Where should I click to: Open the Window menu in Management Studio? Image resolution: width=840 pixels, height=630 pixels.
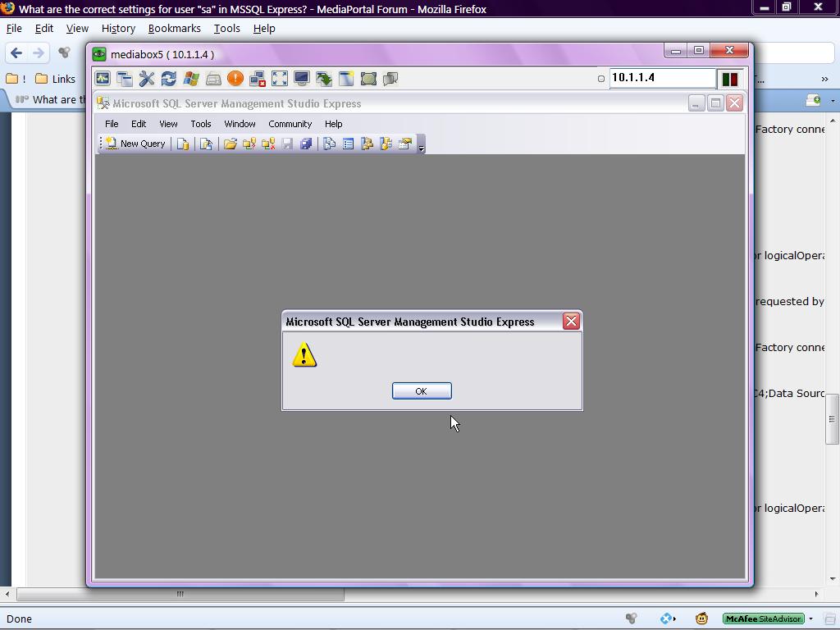pos(240,124)
